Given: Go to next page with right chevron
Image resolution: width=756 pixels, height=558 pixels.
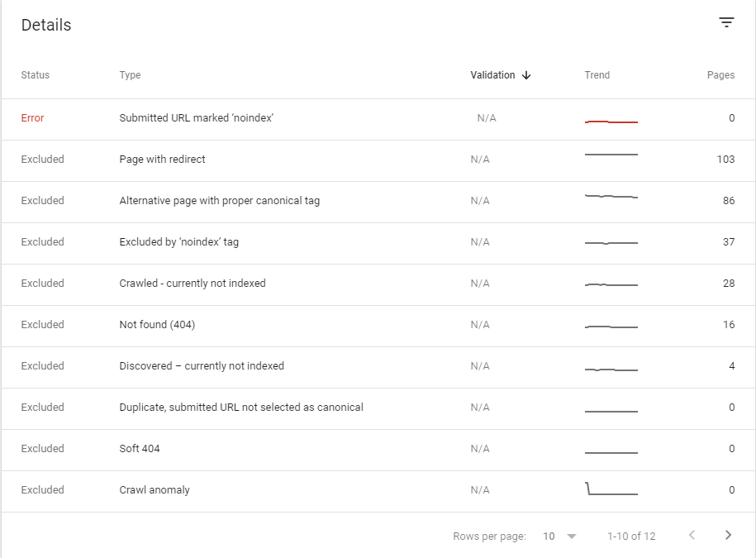Looking at the screenshot, I should (x=728, y=535).
